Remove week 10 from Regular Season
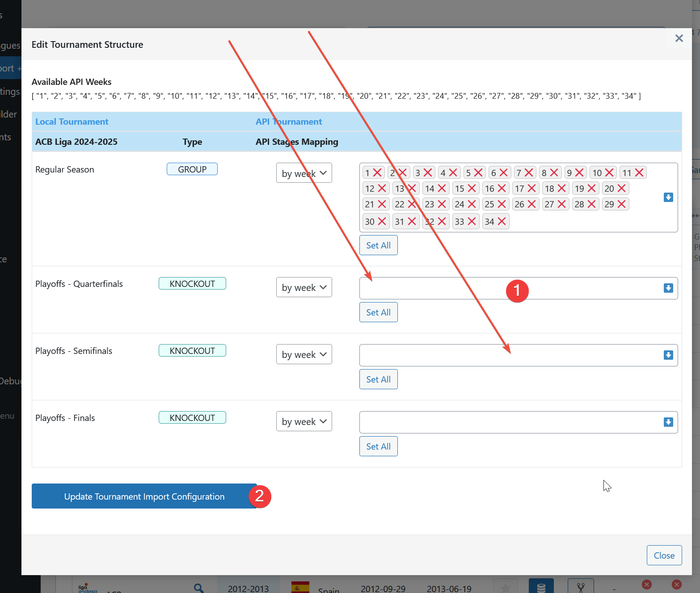700x593 pixels. pyautogui.click(x=609, y=172)
